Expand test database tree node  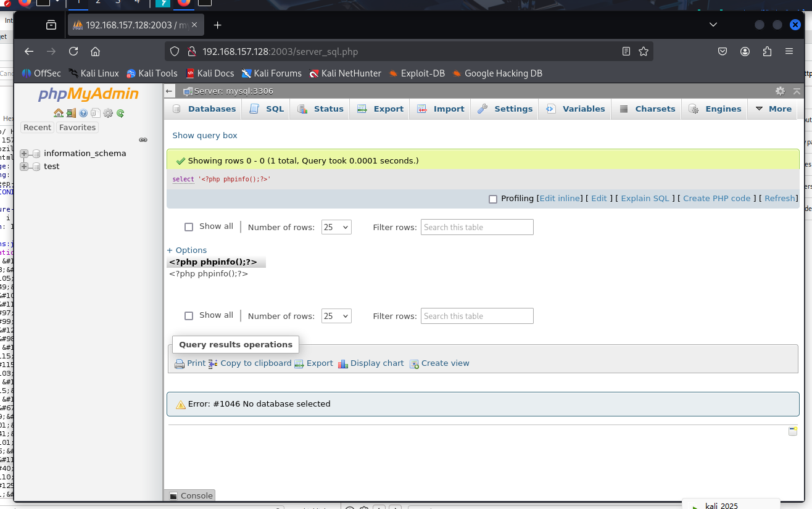click(24, 167)
